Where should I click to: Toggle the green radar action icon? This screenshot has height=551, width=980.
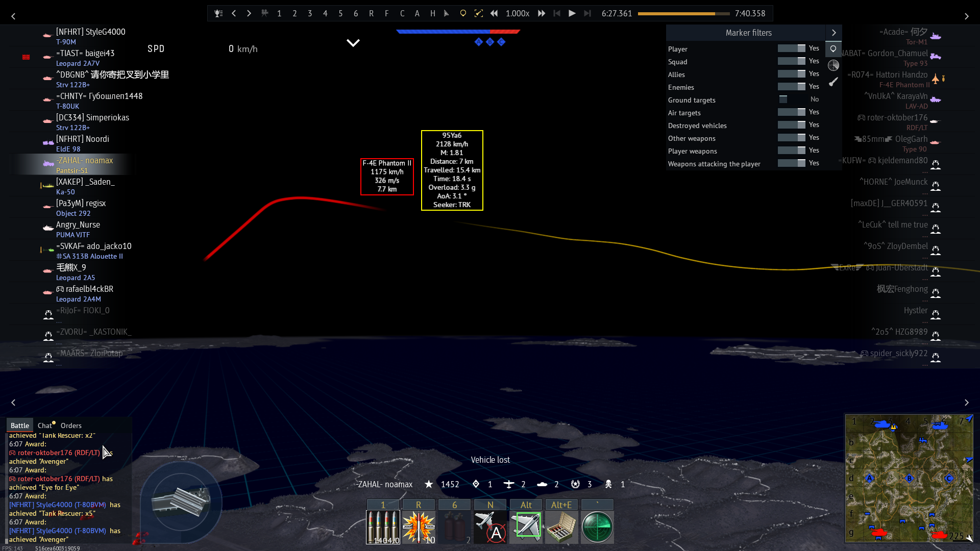click(x=597, y=527)
